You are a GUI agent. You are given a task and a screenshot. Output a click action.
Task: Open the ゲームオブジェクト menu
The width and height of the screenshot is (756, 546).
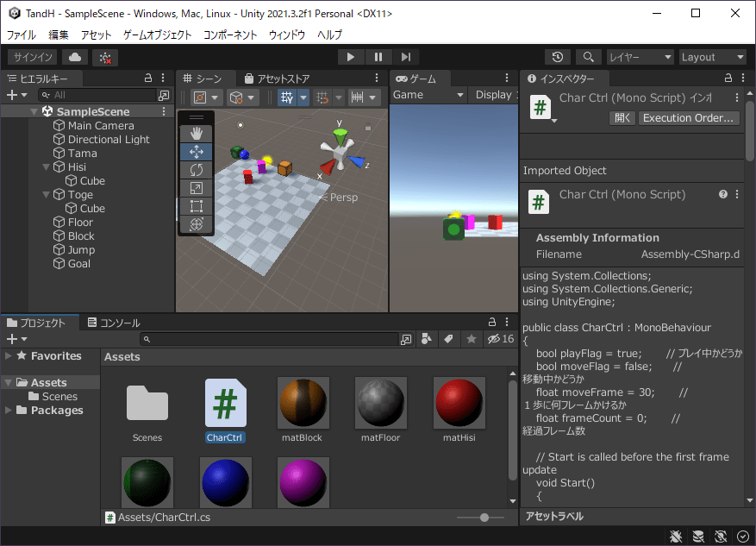[x=157, y=35]
